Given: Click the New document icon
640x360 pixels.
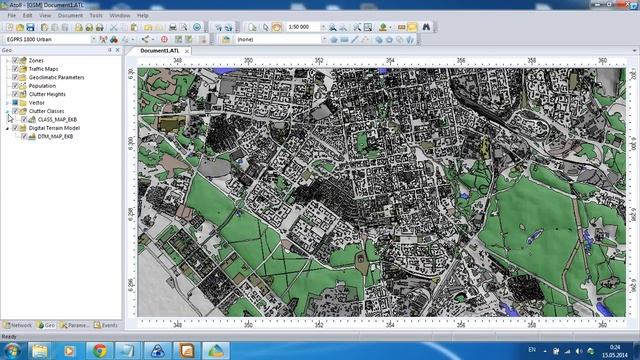Looking at the screenshot, I should (x=10, y=27).
